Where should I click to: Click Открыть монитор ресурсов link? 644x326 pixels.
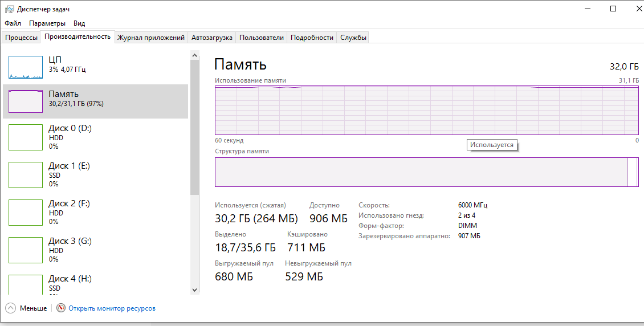pos(112,308)
